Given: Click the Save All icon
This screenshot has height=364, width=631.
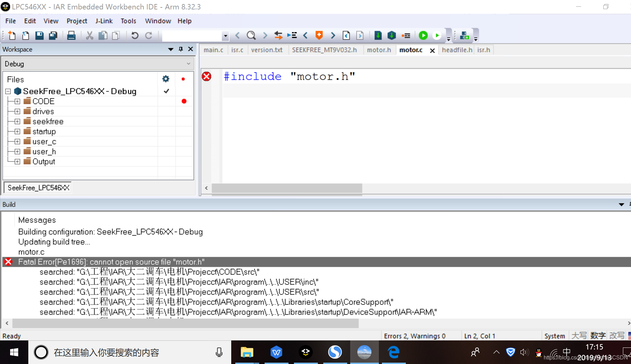Looking at the screenshot, I should coord(53,35).
